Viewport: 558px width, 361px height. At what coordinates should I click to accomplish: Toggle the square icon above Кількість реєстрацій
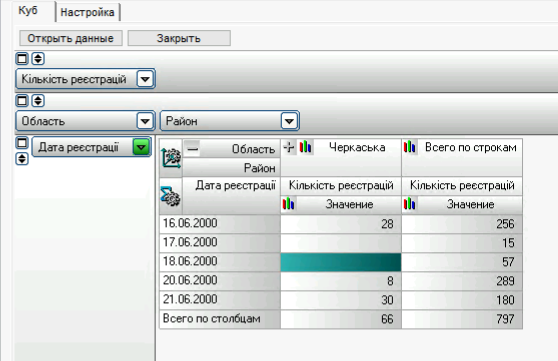point(22,58)
